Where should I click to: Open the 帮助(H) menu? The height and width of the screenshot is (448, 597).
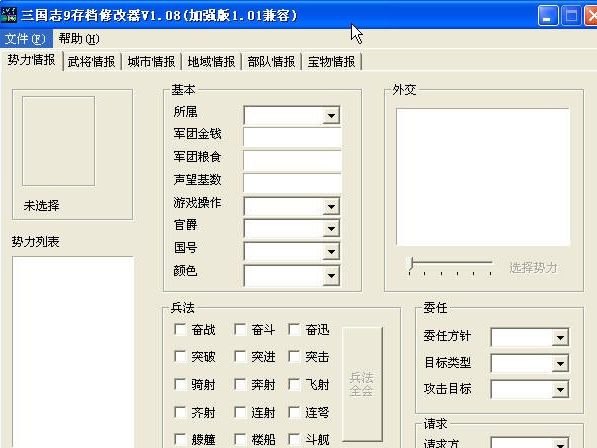click(x=79, y=38)
